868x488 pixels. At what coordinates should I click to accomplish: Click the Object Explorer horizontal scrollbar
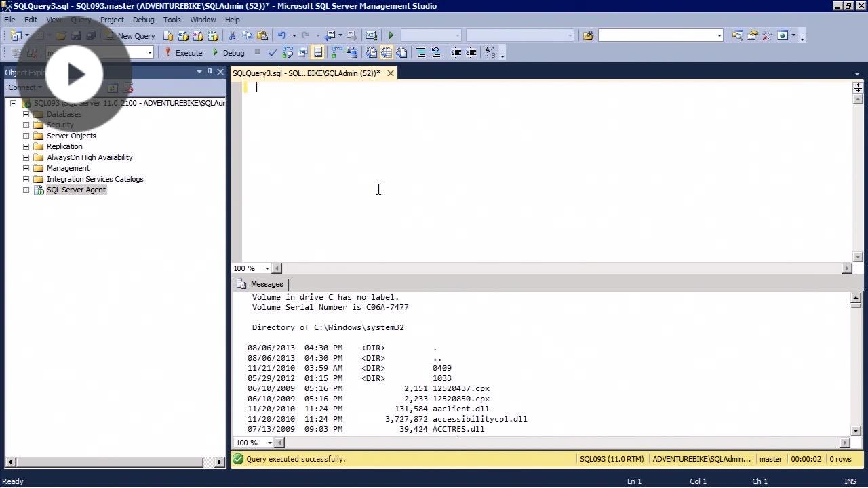108,462
